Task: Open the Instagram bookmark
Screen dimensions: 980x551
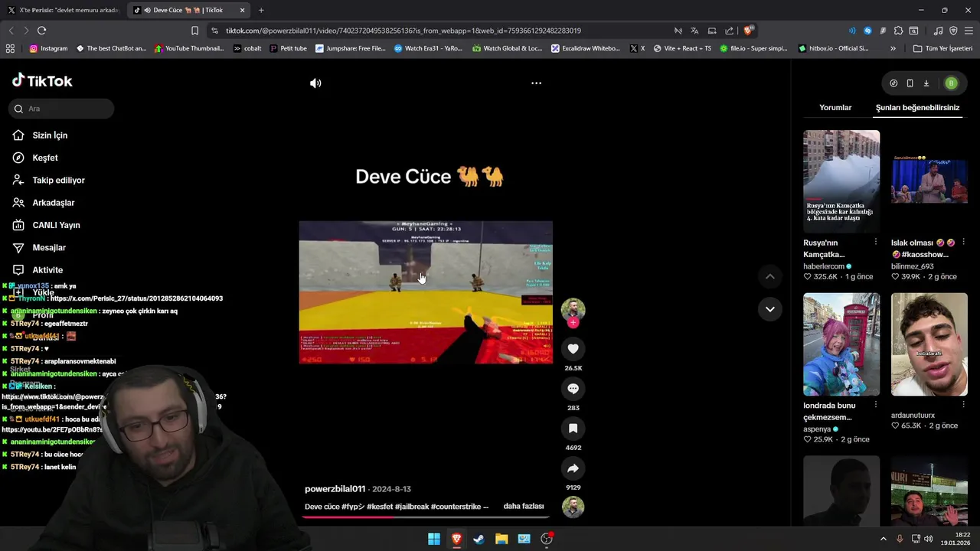Action: click(x=48, y=48)
